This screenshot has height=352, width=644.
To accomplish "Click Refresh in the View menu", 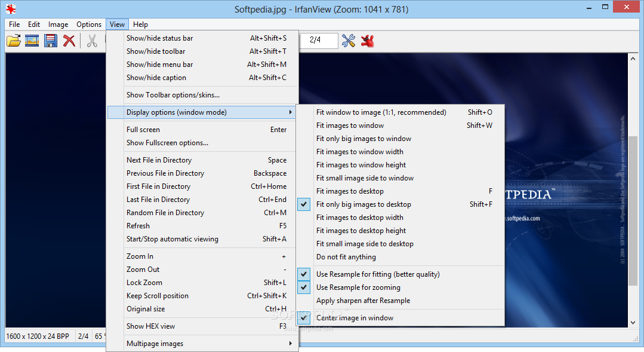I will click(x=202, y=226).
